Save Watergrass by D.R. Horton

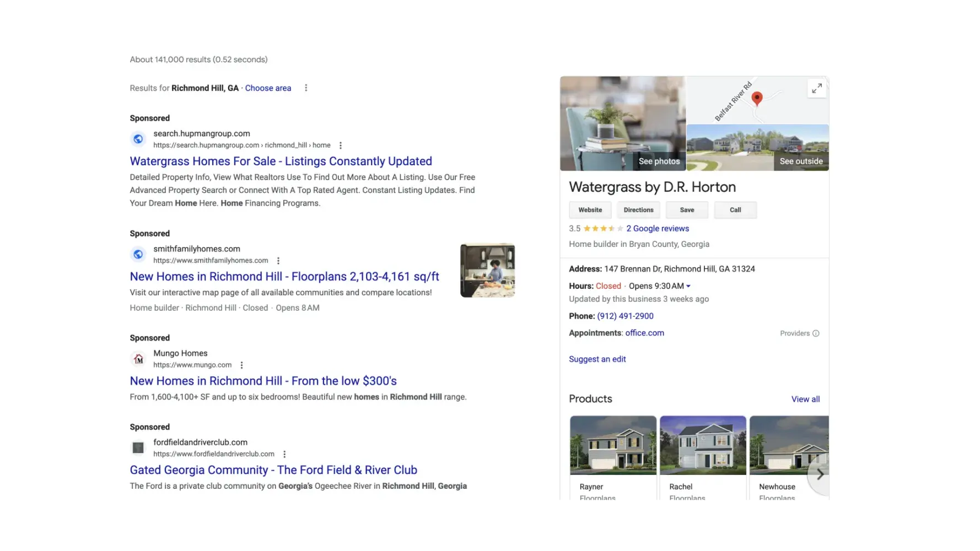coord(687,210)
